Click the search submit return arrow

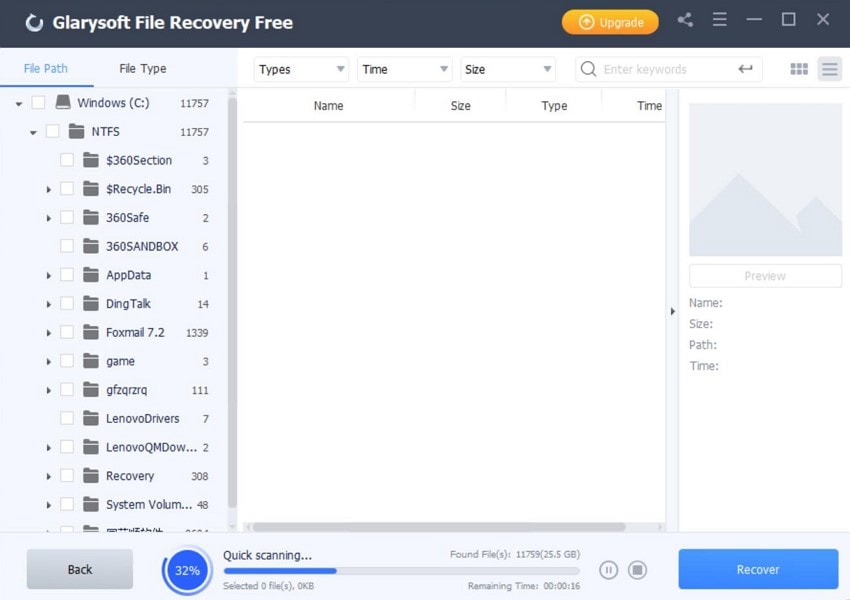(x=745, y=68)
